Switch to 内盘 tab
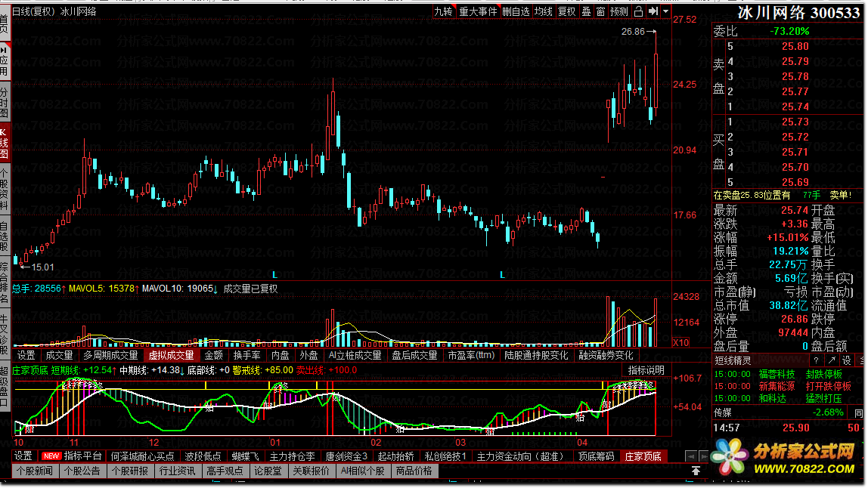The height and width of the screenshot is (488, 868). (280, 355)
